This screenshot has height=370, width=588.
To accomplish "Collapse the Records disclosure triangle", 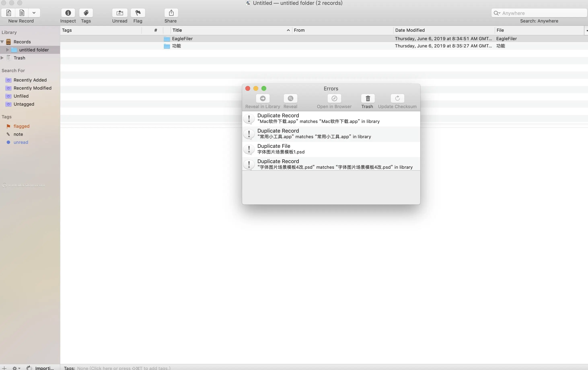I will point(2,42).
